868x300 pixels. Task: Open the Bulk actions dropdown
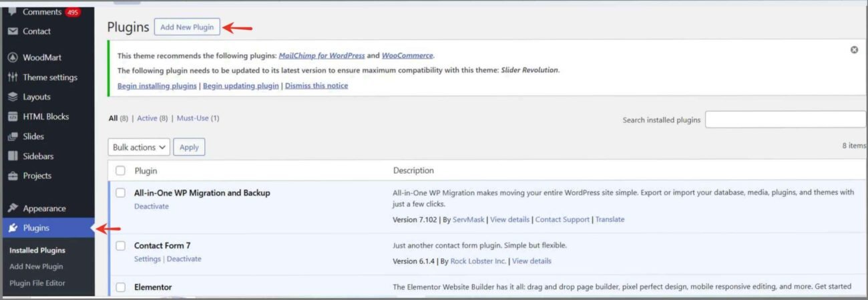(x=139, y=147)
